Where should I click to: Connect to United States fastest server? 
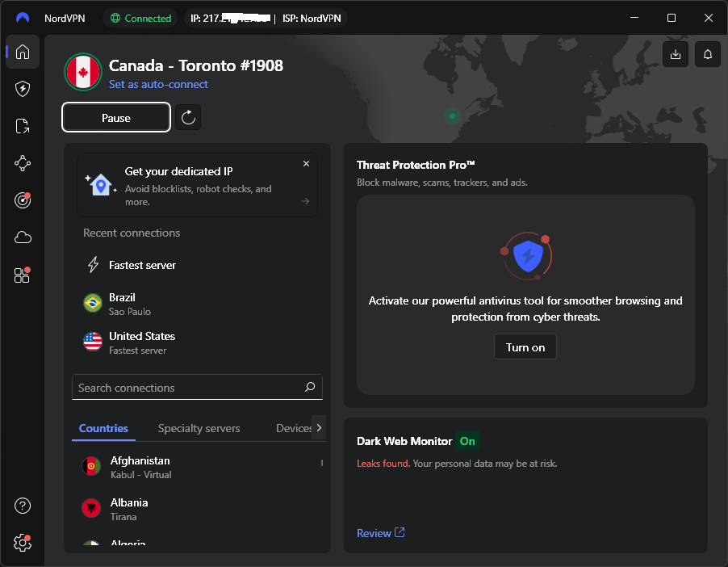[197, 343]
